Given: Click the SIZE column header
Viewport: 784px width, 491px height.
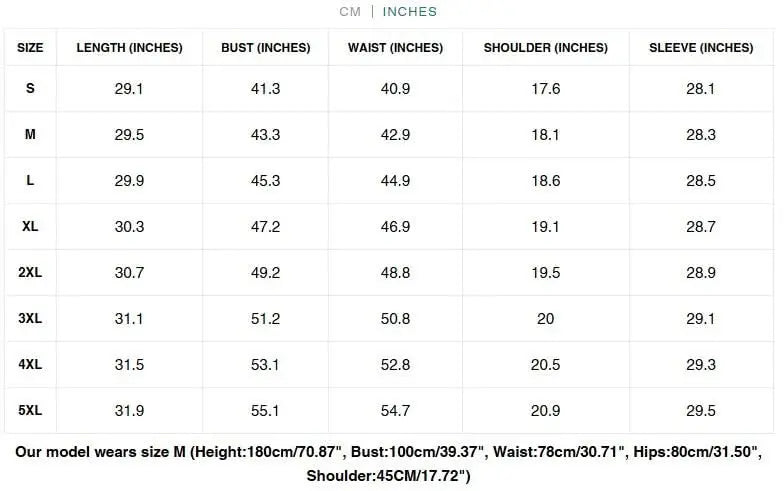Looking at the screenshot, I should click(x=30, y=48).
